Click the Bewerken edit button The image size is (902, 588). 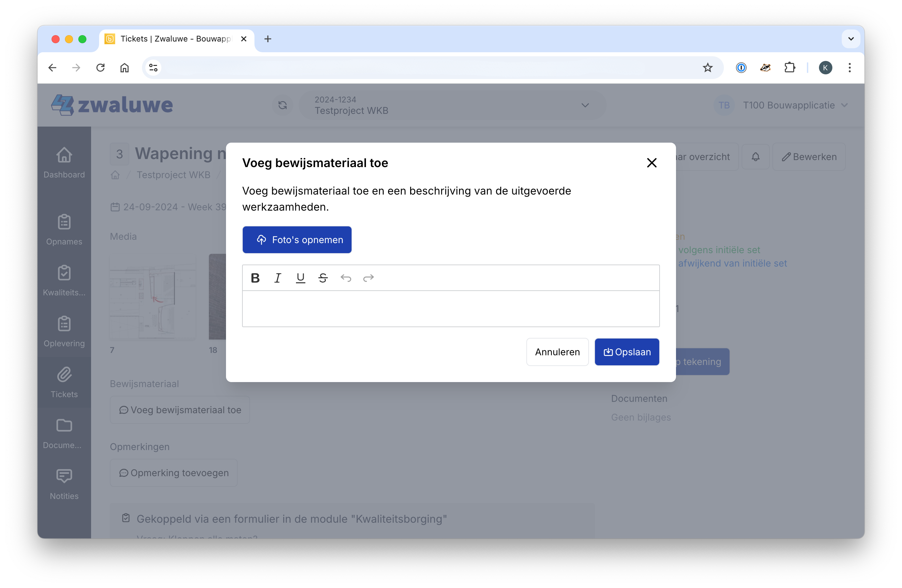pyautogui.click(x=809, y=157)
